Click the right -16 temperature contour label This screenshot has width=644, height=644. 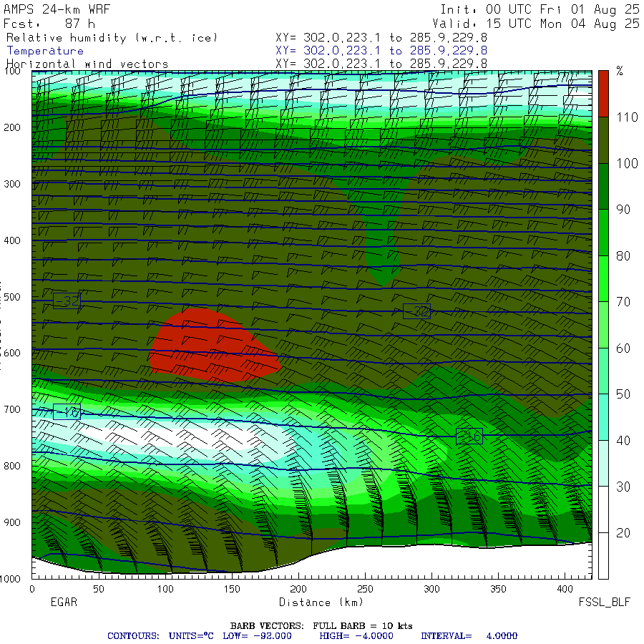(469, 436)
